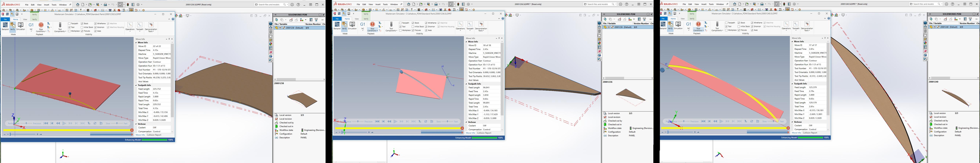Uncheck Tool visibility in the 20001240.SLDPRT simulator

click(x=726, y=27)
